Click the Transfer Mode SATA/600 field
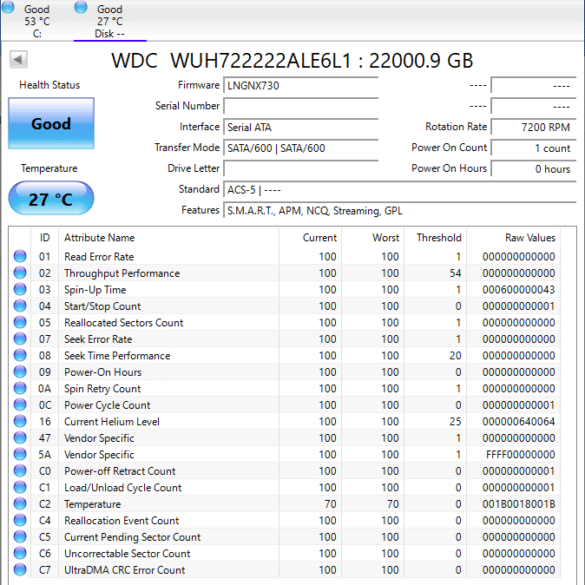Viewport: 585px width, 585px height. (x=301, y=148)
